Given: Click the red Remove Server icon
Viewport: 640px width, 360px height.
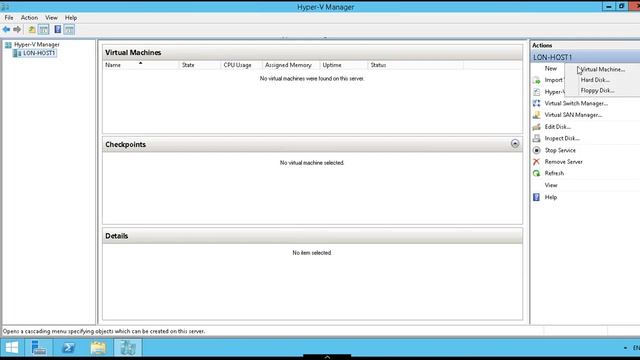Looking at the screenshot, I should coord(536,162).
